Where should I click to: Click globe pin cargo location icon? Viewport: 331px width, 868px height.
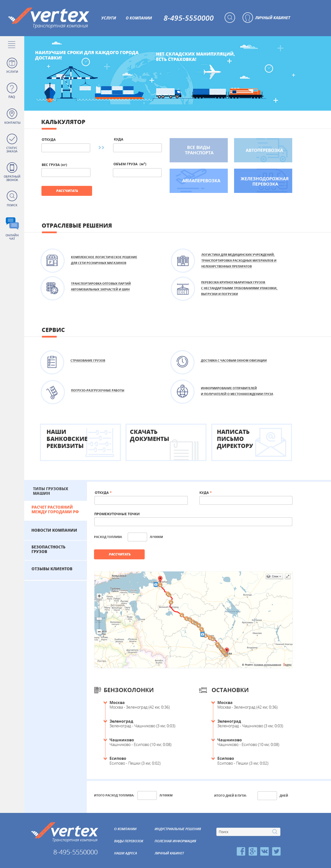(x=182, y=392)
